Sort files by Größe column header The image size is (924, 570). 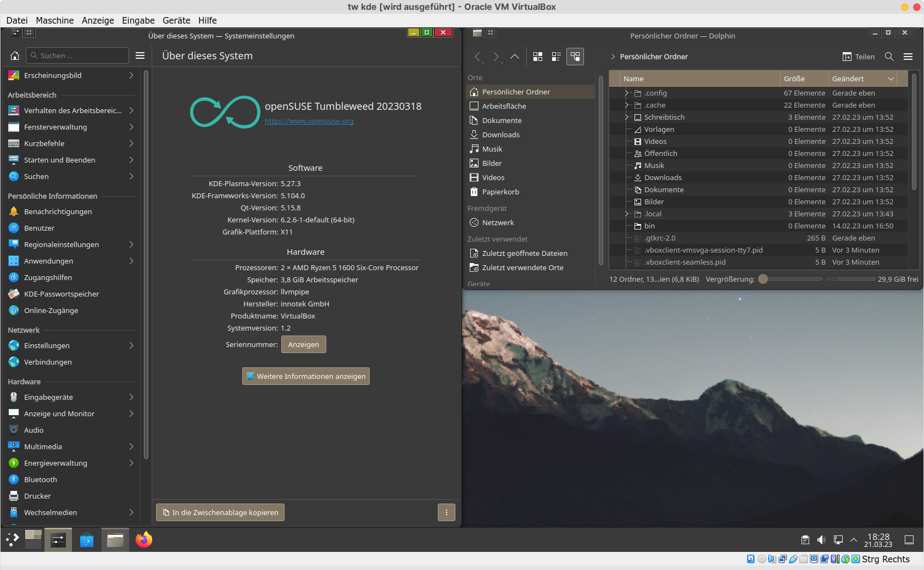[804, 79]
